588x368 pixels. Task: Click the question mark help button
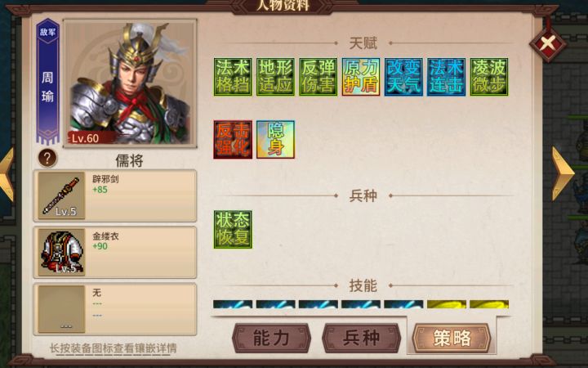pyautogui.click(x=47, y=158)
